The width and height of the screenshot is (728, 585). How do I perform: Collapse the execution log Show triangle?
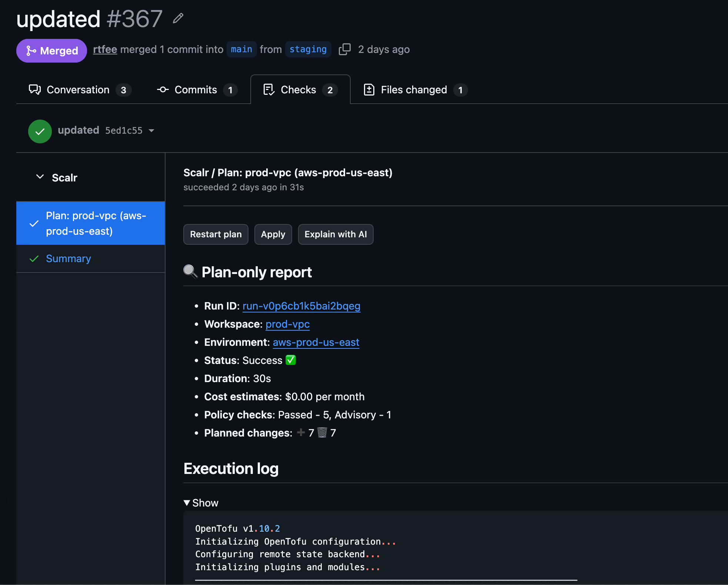coord(187,503)
